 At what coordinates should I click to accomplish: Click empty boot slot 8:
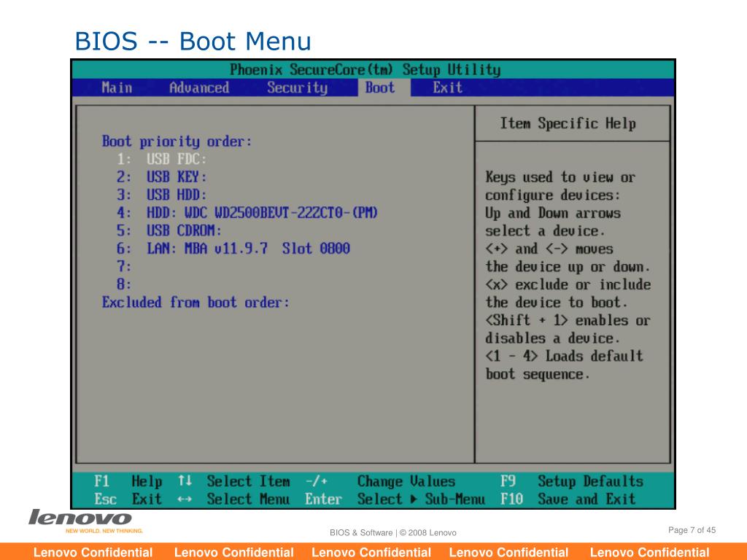coord(124,284)
